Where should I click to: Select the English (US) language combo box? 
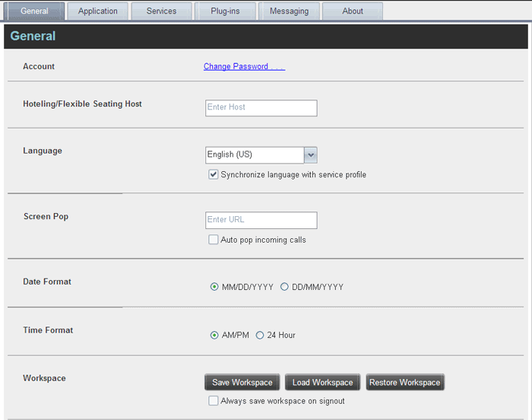(x=261, y=155)
